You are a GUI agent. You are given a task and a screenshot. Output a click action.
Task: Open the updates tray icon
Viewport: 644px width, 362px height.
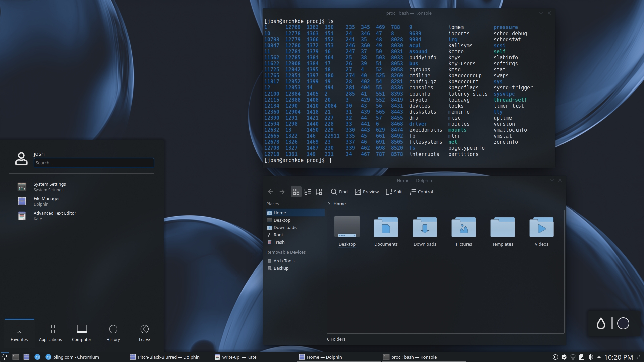(x=564, y=357)
